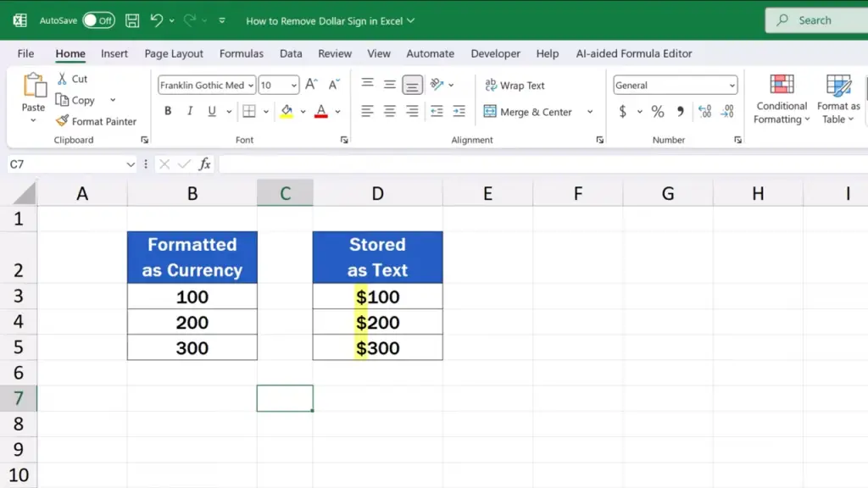Expand the General number format dropdown
This screenshot has height=488, width=868.
(x=732, y=86)
